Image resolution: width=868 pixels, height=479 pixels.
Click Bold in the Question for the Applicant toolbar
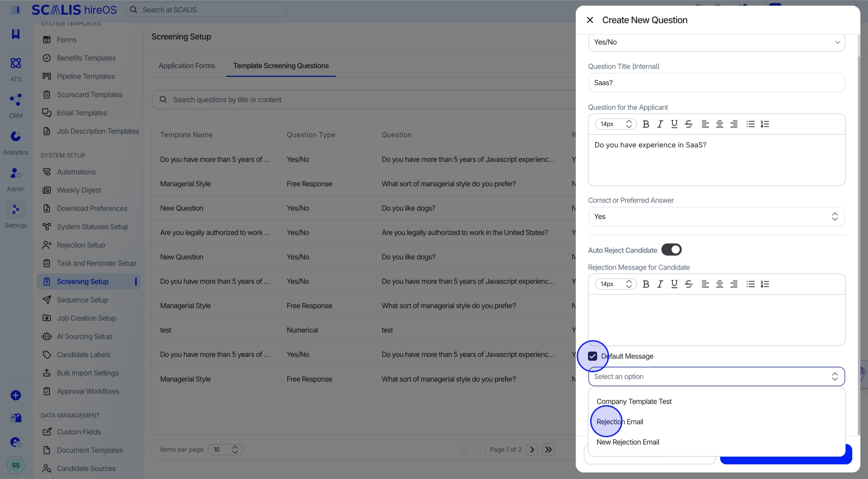pos(646,124)
